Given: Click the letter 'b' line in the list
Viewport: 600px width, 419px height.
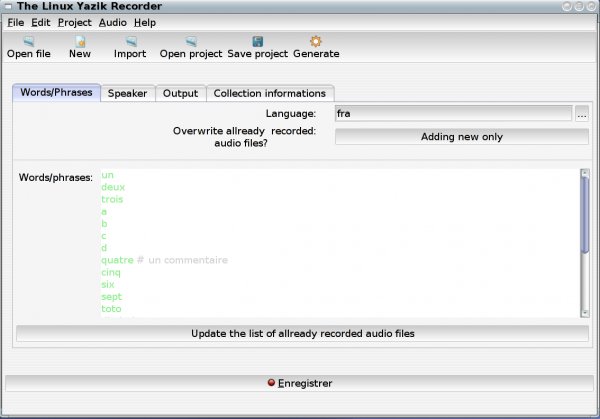Looking at the screenshot, I should (104, 223).
